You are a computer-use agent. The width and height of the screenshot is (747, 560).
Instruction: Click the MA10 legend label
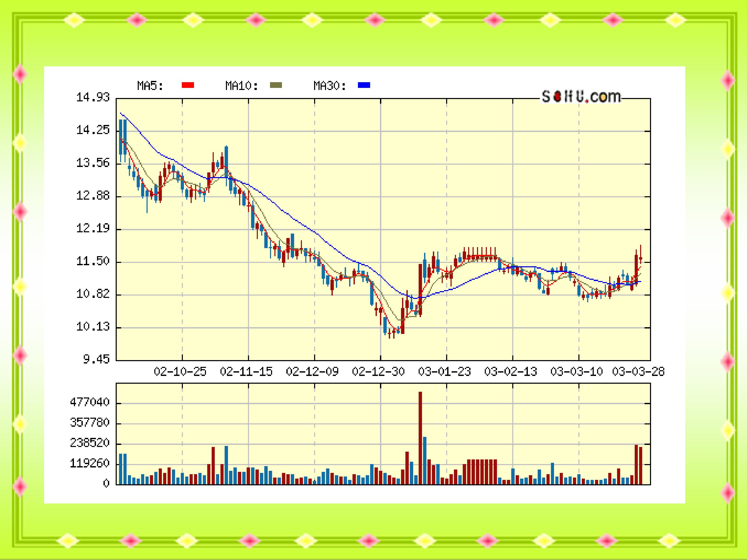pos(242,86)
